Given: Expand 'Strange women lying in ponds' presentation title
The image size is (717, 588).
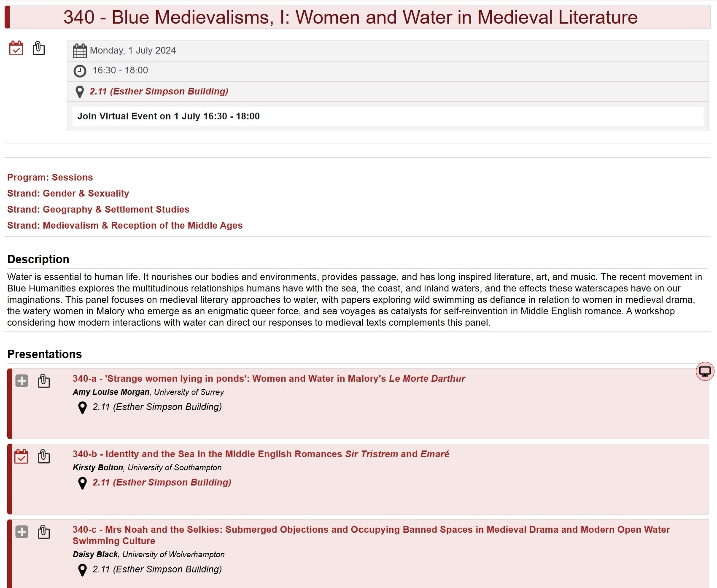Looking at the screenshot, I should tap(269, 379).
